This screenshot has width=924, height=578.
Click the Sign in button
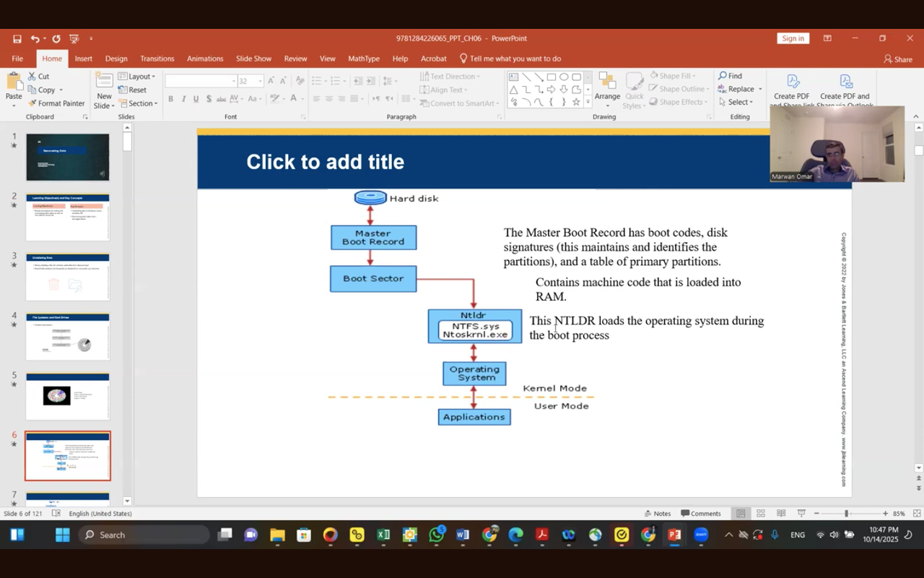793,38
